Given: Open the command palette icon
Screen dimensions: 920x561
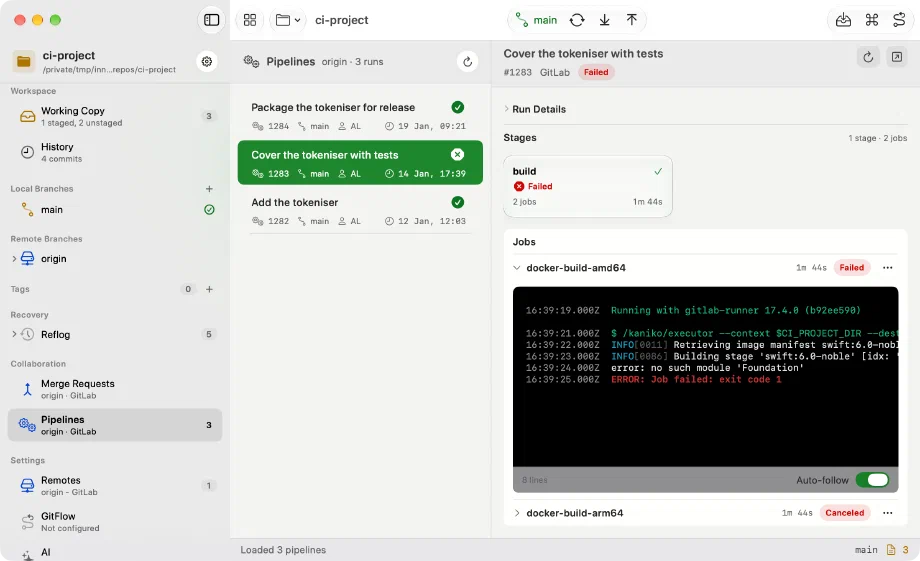Looking at the screenshot, I should click(x=871, y=20).
